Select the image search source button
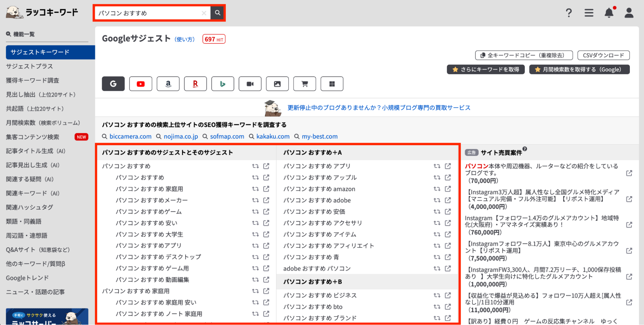 tap(277, 84)
